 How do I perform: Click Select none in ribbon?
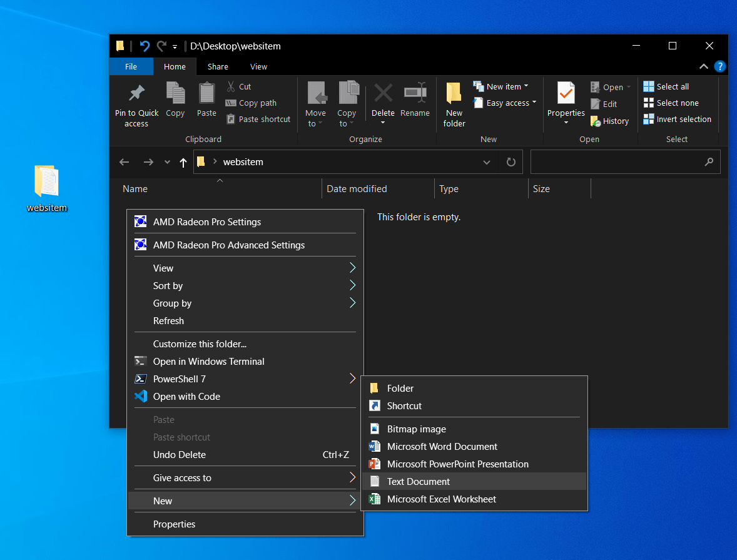point(671,103)
